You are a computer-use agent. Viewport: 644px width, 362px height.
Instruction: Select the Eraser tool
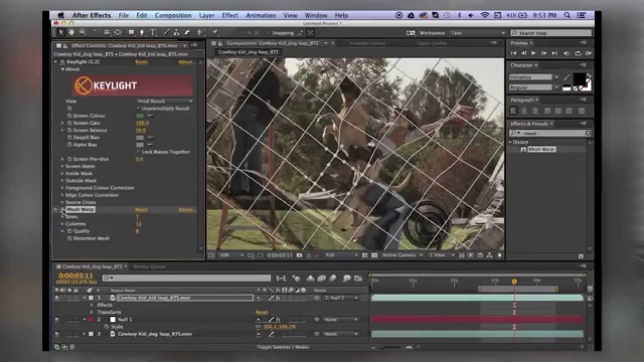pos(187,33)
